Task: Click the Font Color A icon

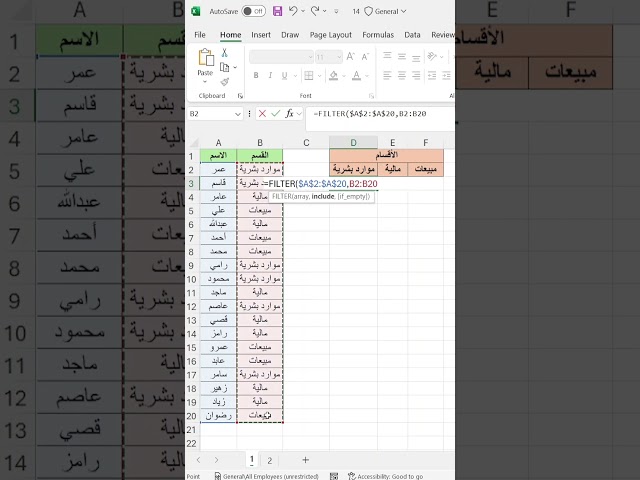Action: (x=356, y=76)
